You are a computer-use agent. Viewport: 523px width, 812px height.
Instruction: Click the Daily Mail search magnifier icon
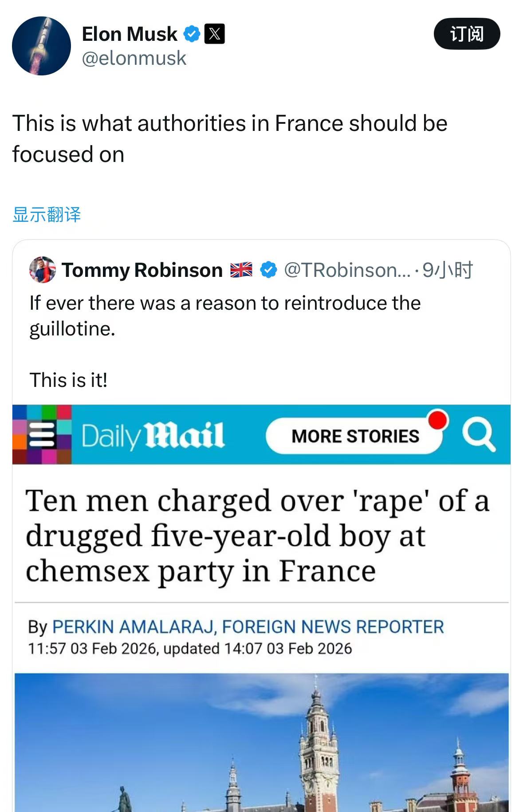pos(478,434)
